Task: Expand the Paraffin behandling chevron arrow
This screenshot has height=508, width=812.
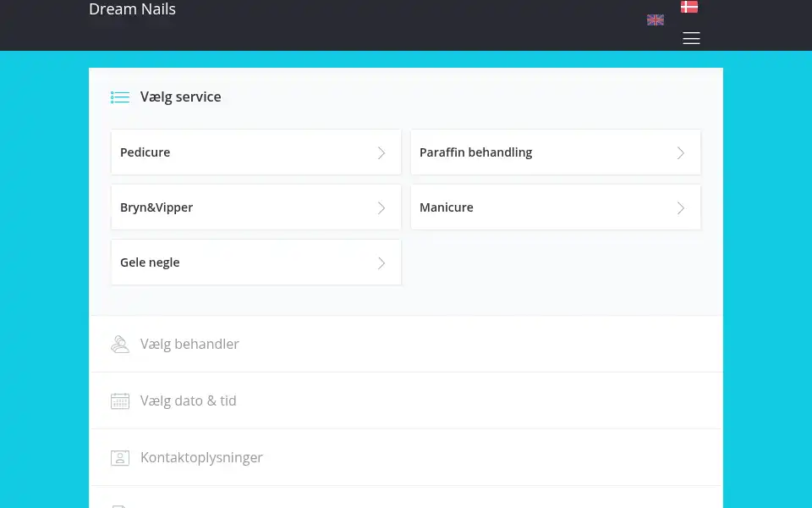Action: (681, 153)
